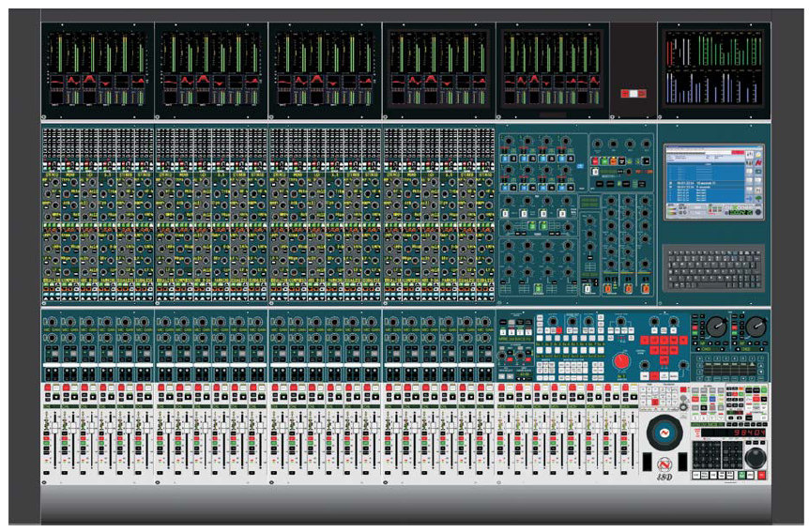Click the central jog wheel with Neve logo
809x532 pixels.
point(664,433)
